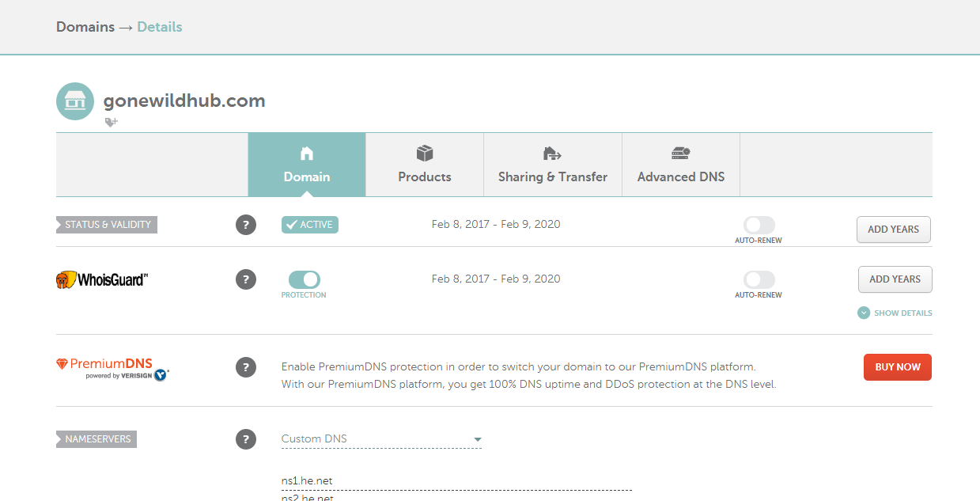Open help icon for PremiumDNS row
This screenshot has height=501, width=980.
point(246,367)
